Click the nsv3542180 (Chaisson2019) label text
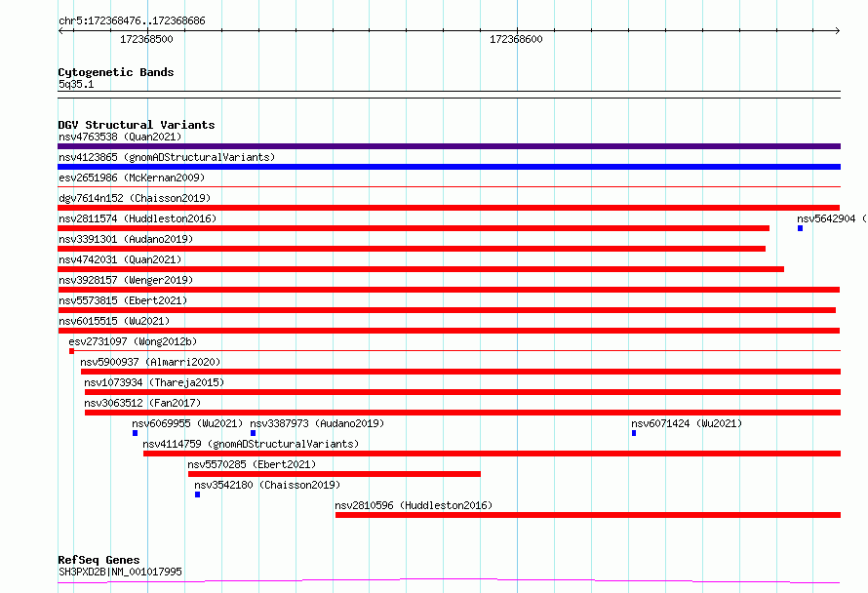This screenshot has width=868, height=593. (267, 485)
